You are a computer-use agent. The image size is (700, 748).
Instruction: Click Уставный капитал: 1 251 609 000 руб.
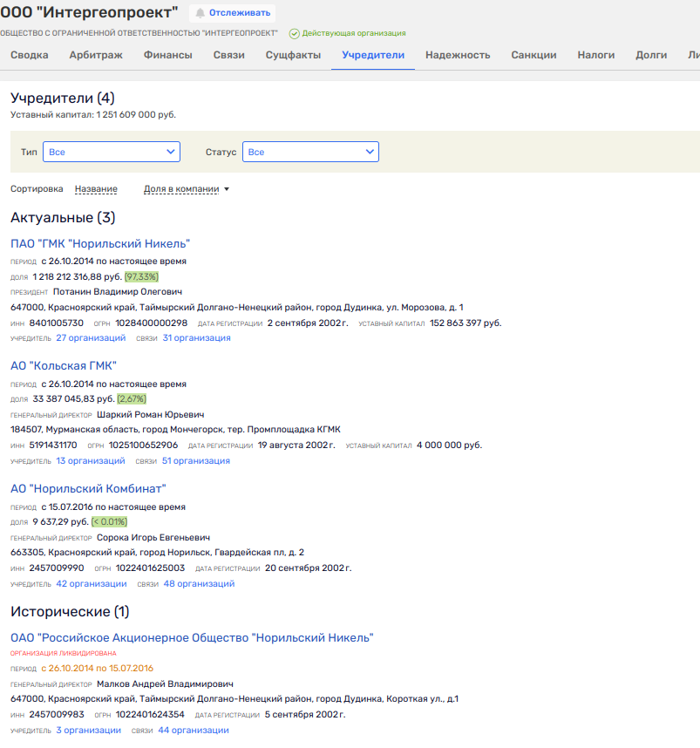tap(93, 115)
